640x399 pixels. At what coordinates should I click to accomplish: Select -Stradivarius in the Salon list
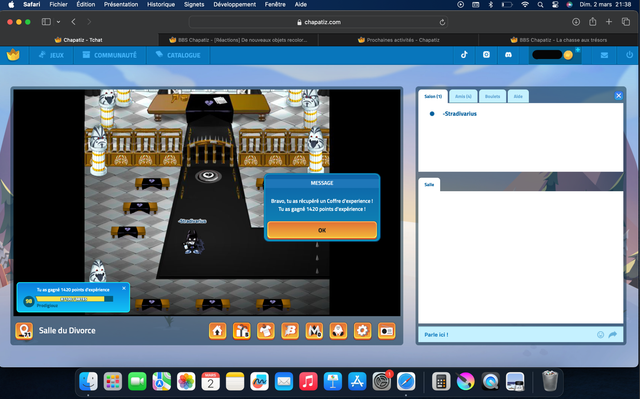(460, 114)
